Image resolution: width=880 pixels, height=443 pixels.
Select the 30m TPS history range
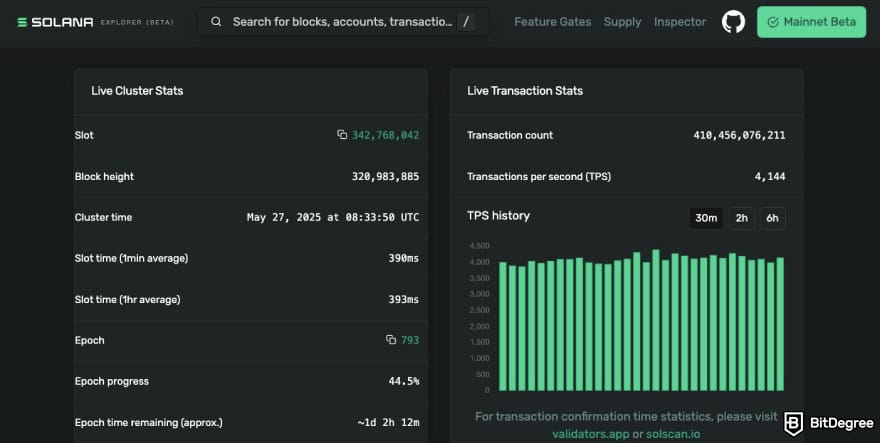coord(706,218)
